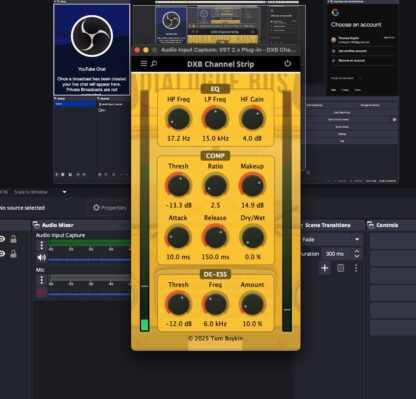Open Audio Input Capture three-dot options menu
Screen dimensions: 416x399
pyautogui.click(x=41, y=245)
